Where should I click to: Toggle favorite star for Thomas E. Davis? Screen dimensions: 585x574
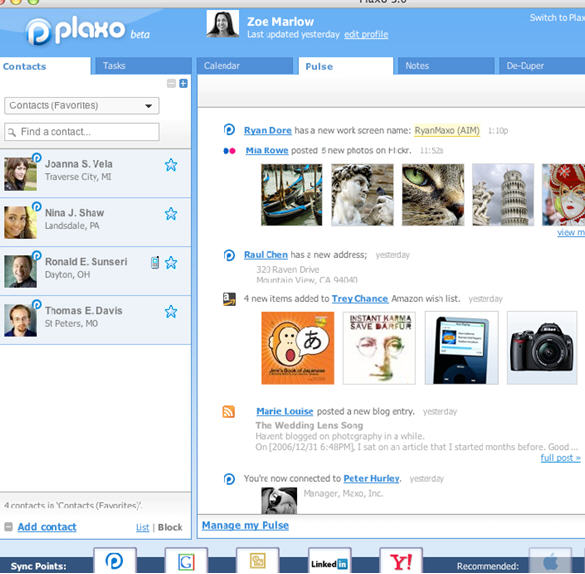point(171,311)
